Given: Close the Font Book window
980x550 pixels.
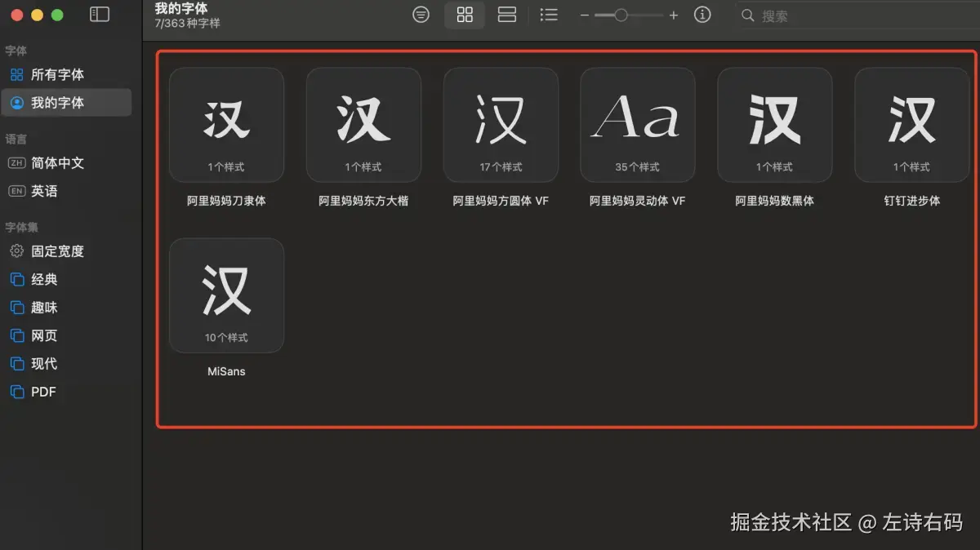Looking at the screenshot, I should coord(16,15).
